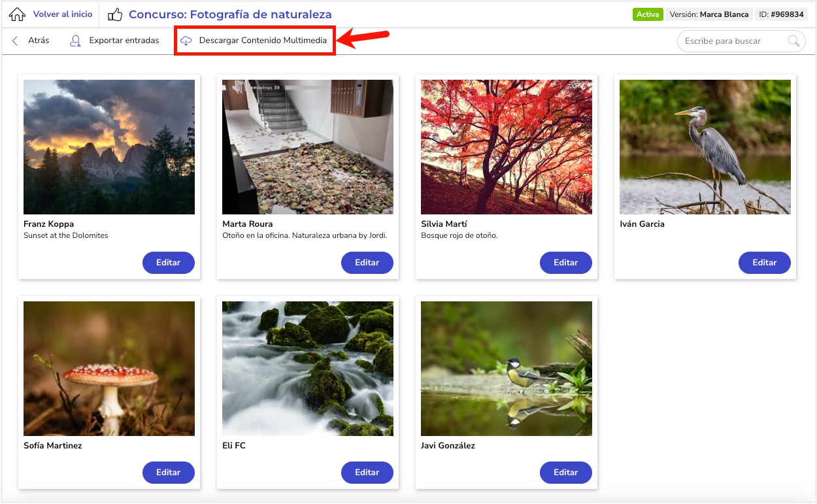This screenshot has width=817, height=504.
Task: Edit Franz Koppa's entry
Action: click(169, 263)
